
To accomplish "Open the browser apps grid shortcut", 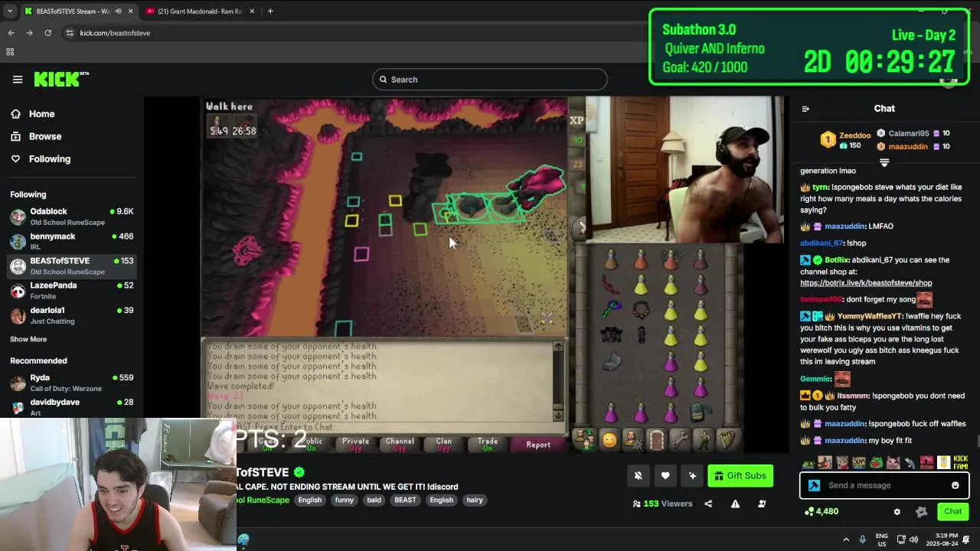I will 10,52.
